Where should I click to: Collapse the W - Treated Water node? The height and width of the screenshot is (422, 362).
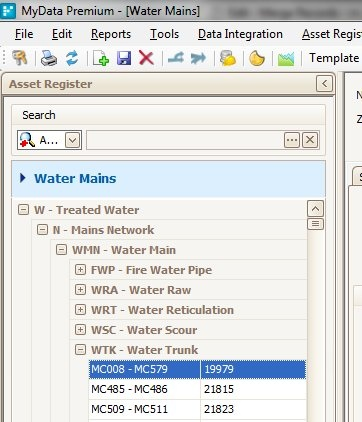coord(23,210)
